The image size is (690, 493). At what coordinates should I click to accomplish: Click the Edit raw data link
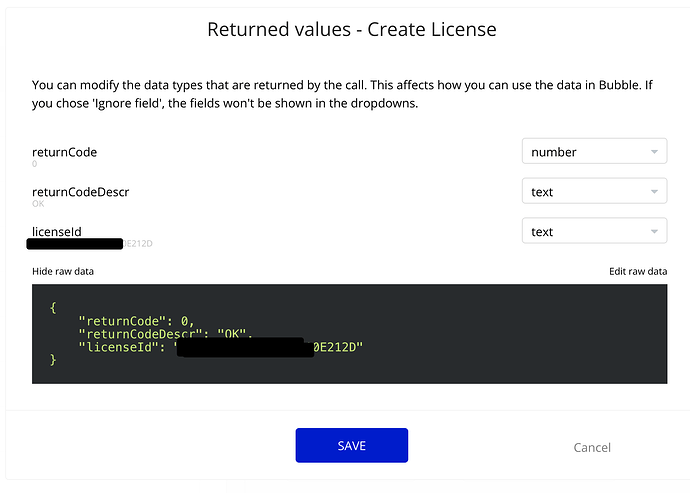638,271
